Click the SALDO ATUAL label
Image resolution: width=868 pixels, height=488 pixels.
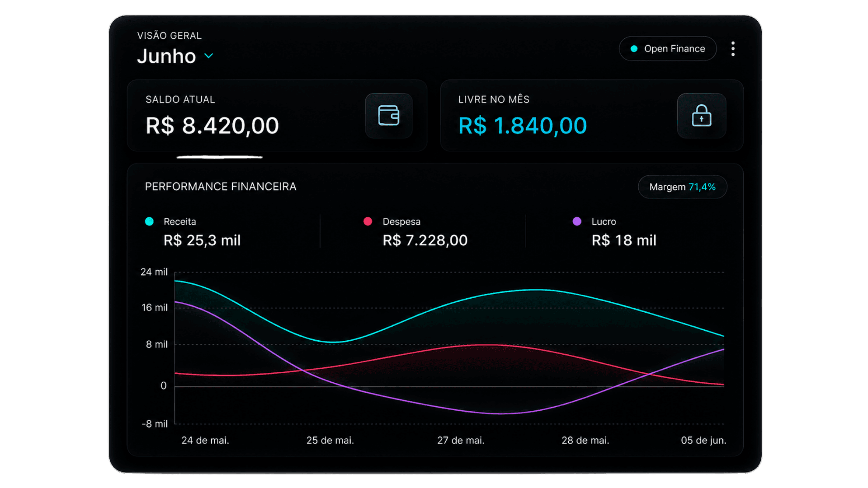coord(180,100)
